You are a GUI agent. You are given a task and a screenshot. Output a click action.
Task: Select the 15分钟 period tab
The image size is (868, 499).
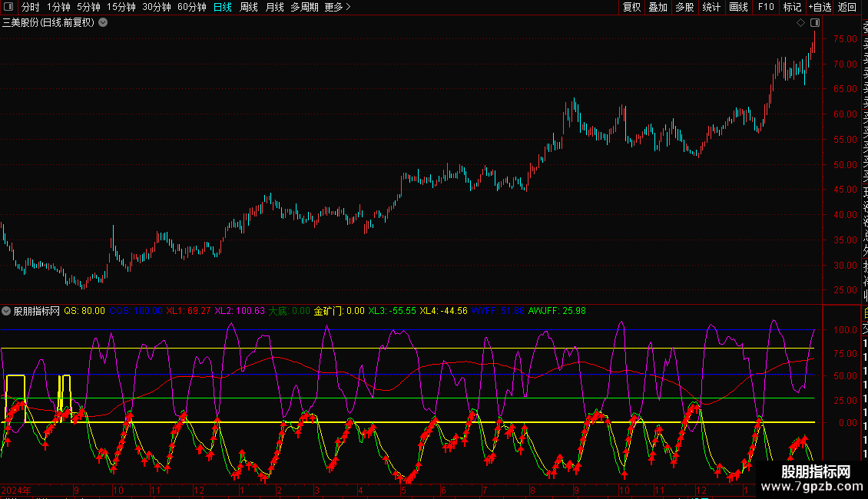click(x=121, y=7)
